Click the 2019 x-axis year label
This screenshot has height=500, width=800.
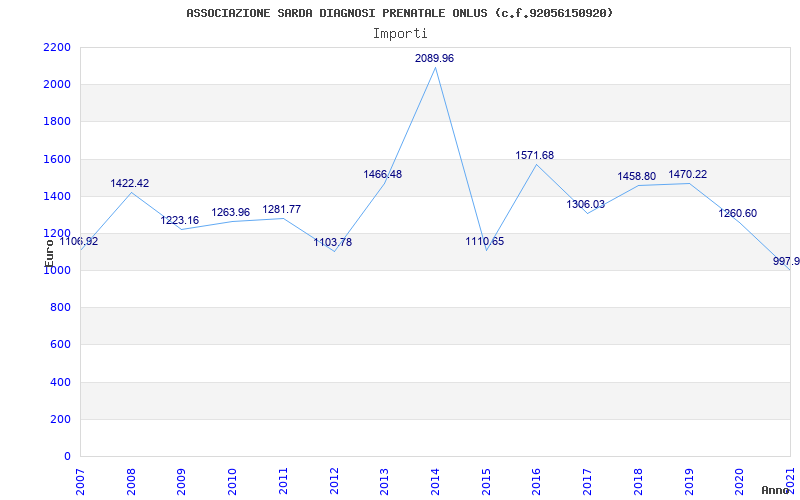coord(689,482)
